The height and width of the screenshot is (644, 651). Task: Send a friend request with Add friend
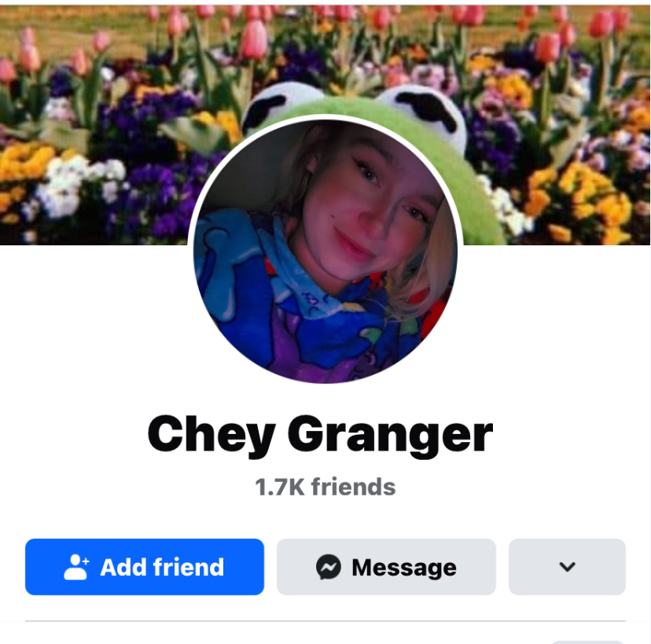pyautogui.click(x=145, y=567)
